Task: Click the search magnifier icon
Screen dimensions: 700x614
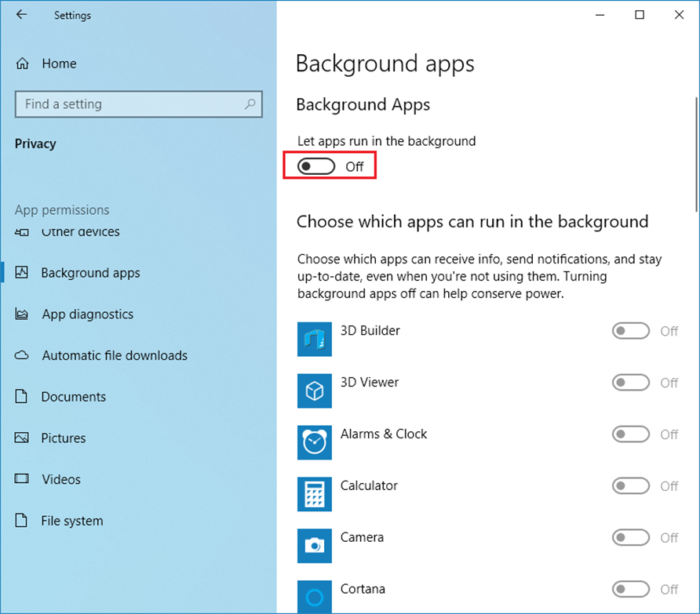Action: 250,104
